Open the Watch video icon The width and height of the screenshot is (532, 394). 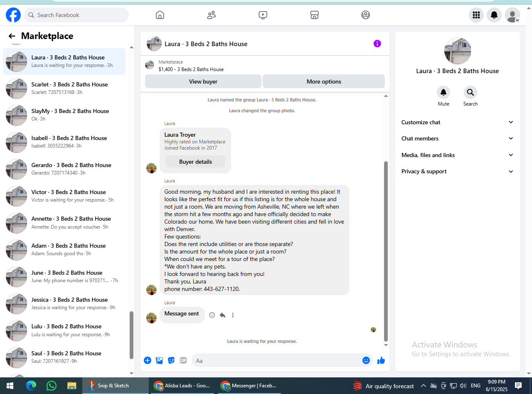tap(263, 15)
